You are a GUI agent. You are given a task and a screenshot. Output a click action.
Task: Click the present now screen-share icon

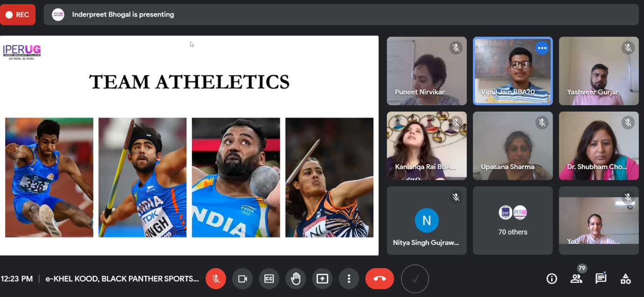coord(322,279)
